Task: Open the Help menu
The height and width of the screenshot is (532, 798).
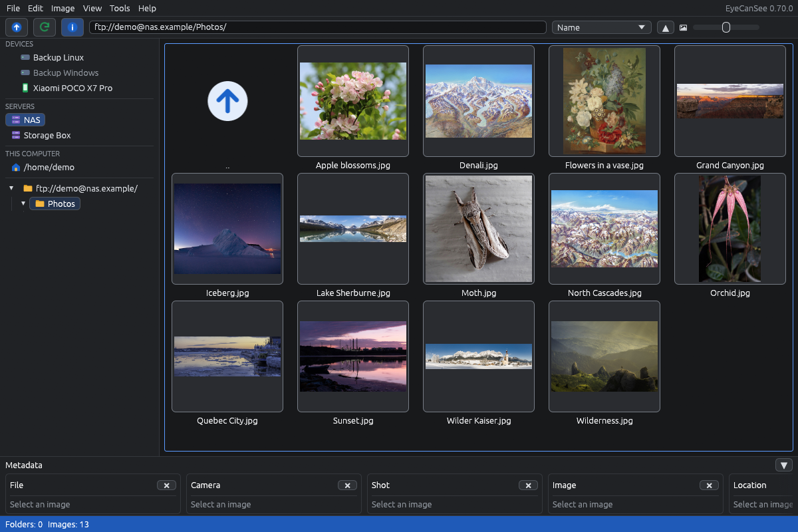Action: tap(147, 8)
